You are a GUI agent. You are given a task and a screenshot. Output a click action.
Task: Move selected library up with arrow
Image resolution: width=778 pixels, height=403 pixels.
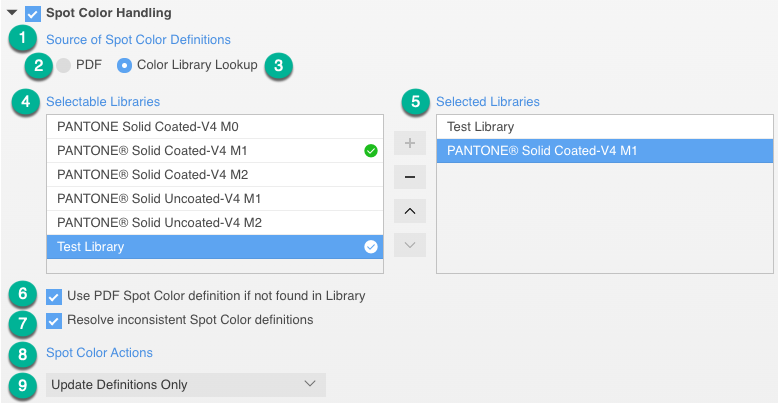pos(410,211)
